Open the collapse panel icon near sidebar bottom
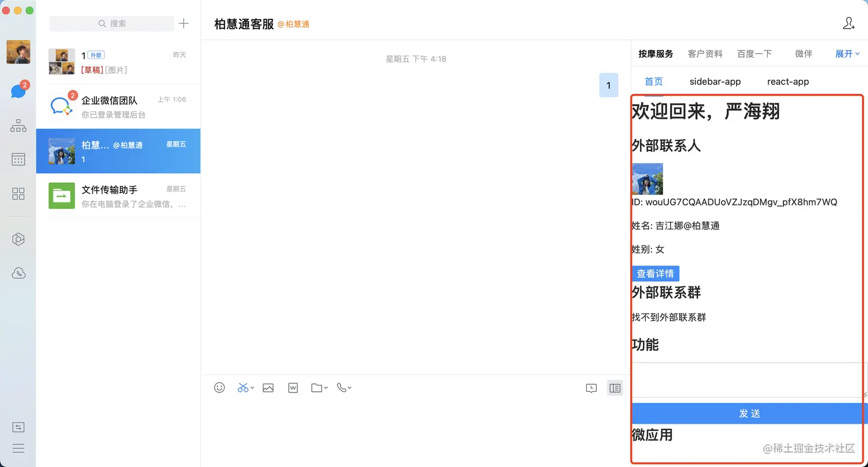 coord(18,427)
